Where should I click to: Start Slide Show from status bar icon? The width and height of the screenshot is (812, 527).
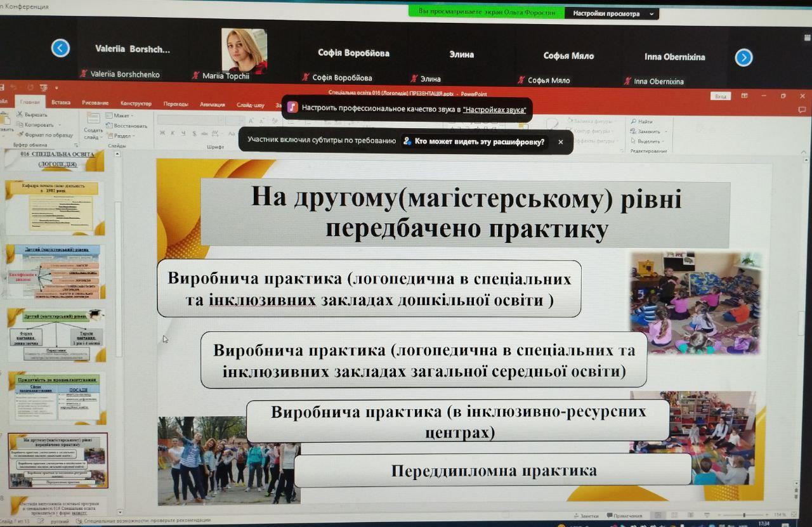(706, 515)
